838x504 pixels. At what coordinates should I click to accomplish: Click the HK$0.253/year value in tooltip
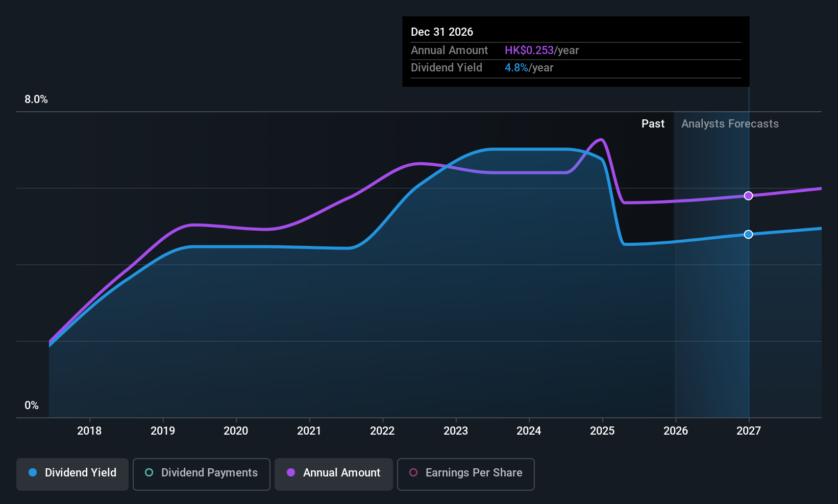pyautogui.click(x=541, y=51)
